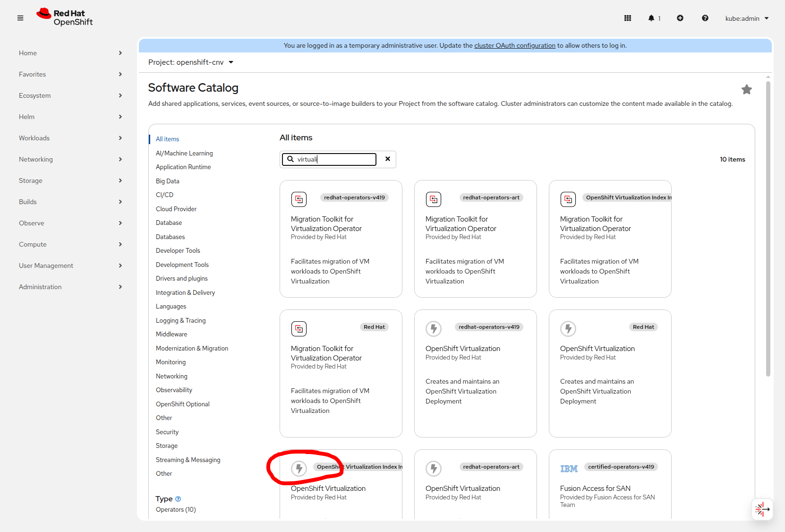Image resolution: width=785 pixels, height=532 pixels.
Task: Show the Streaming & Messaging category
Action: tap(188, 460)
